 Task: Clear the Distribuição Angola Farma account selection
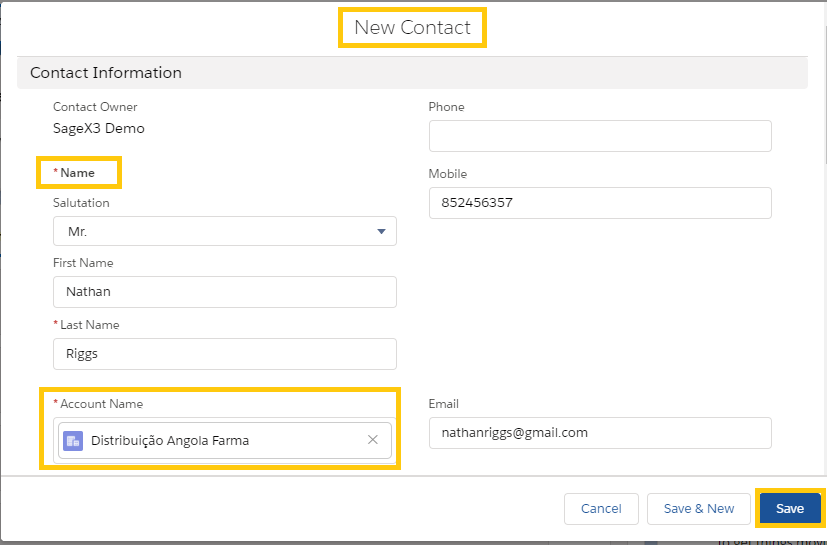[x=372, y=440]
